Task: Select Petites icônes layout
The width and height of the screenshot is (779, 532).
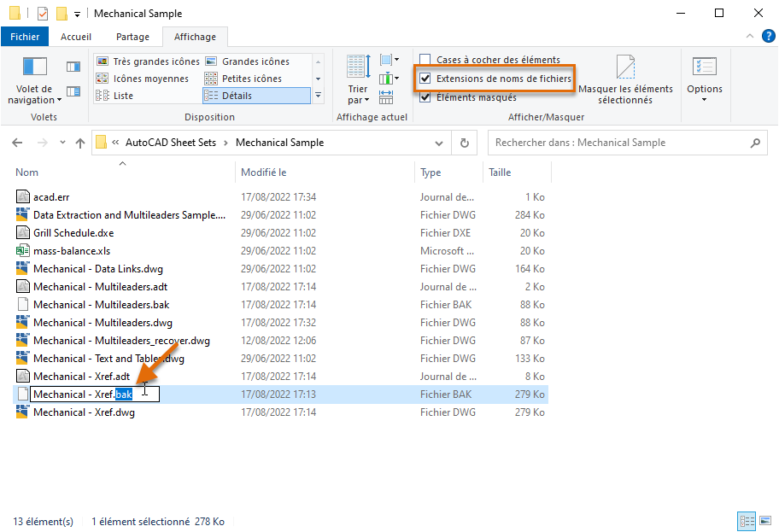Action: [x=243, y=79]
